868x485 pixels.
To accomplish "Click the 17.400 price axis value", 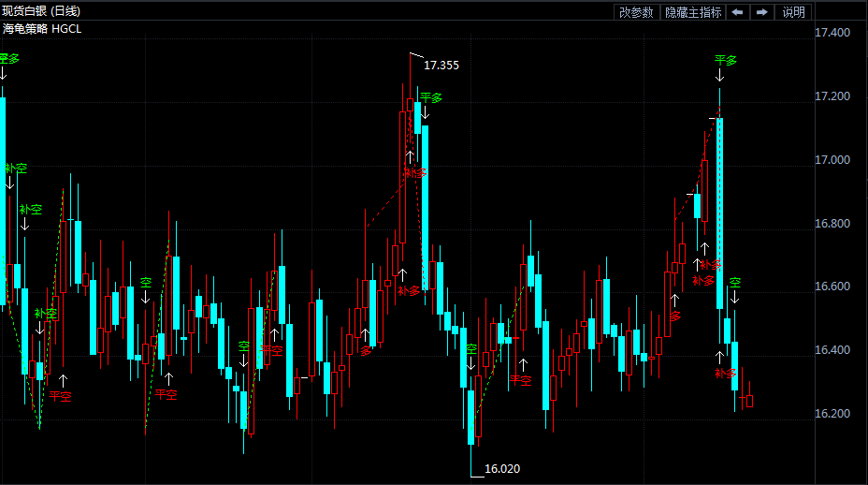I will click(x=832, y=33).
